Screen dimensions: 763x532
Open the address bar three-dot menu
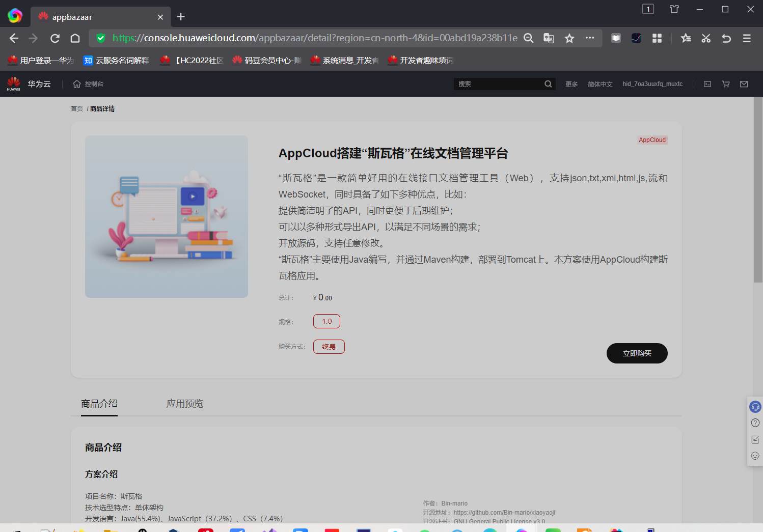[590, 38]
